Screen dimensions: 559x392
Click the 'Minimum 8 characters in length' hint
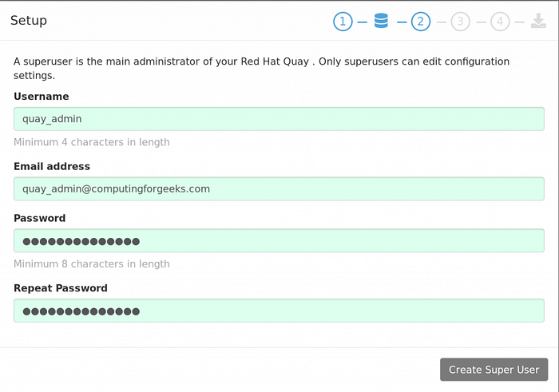click(x=92, y=264)
